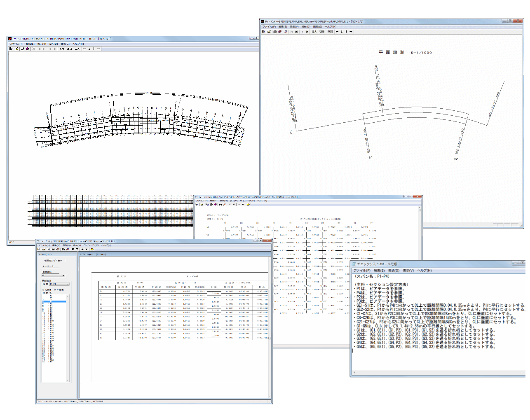Screen dimensions: 530x420
Task: Open the 径間 P1-P4 dropdown
Action: [x=68, y=284]
